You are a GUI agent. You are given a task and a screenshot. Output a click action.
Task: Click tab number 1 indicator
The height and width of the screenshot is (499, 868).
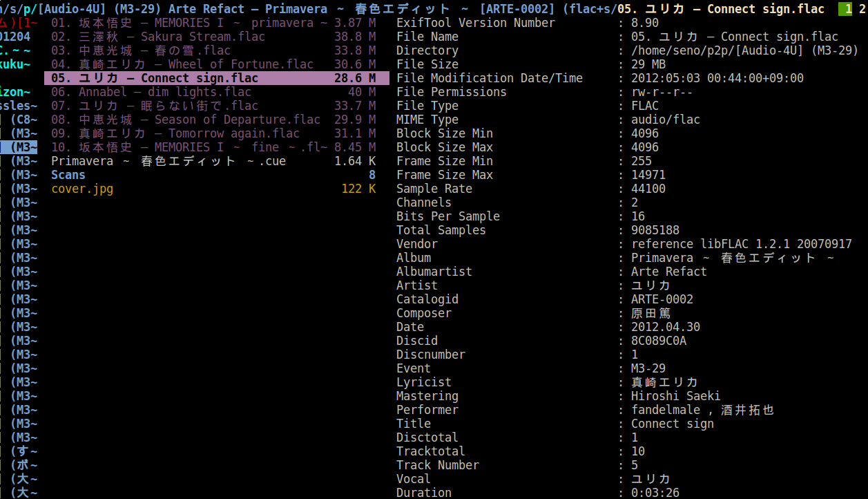845,9
